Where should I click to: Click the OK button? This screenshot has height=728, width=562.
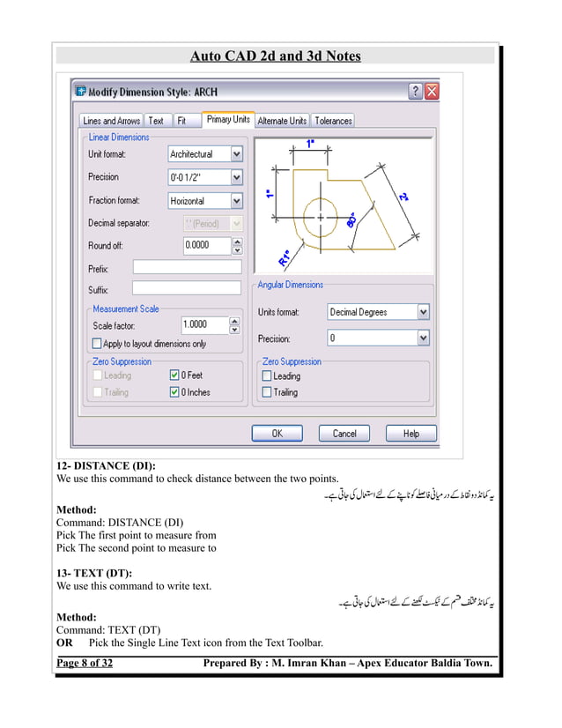coord(277,433)
